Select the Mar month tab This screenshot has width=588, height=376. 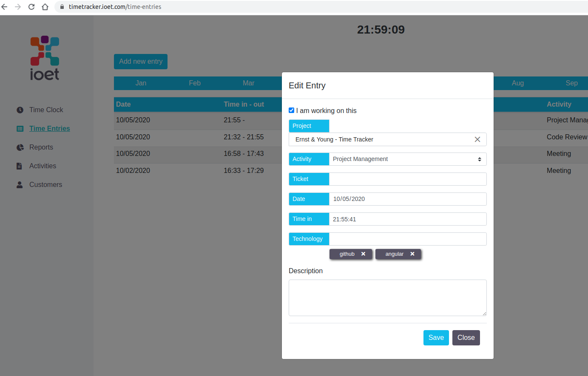[249, 83]
